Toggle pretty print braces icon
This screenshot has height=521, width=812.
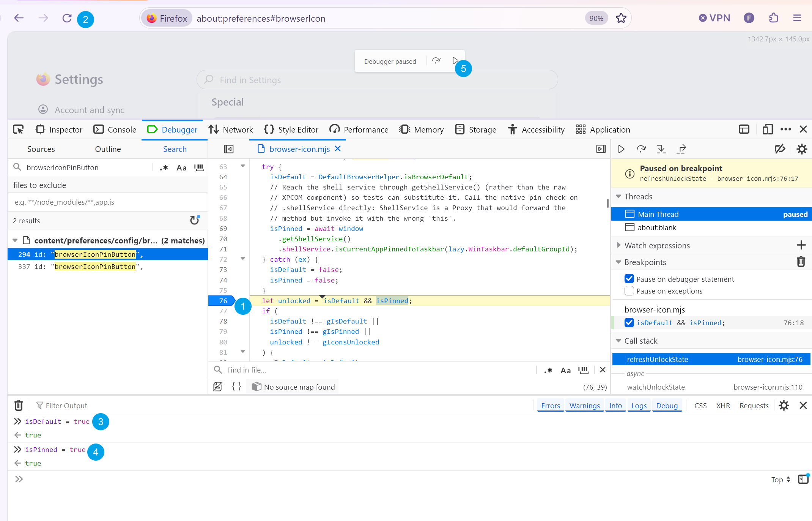tap(236, 387)
